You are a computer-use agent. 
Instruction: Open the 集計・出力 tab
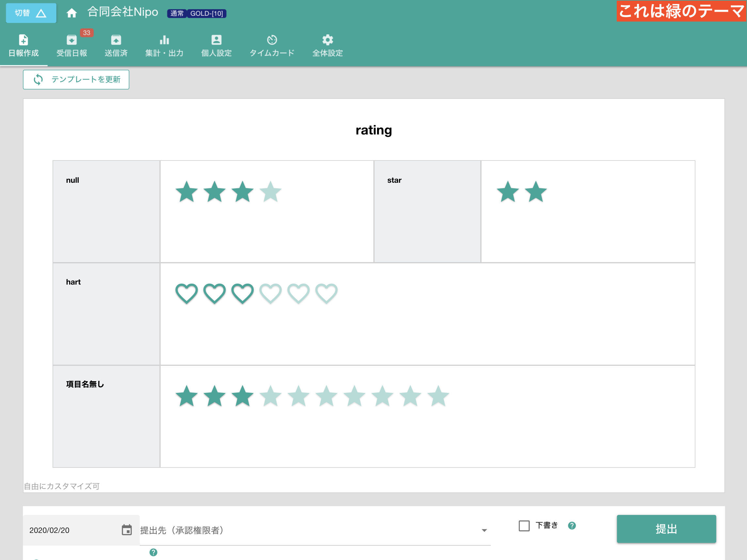(164, 46)
